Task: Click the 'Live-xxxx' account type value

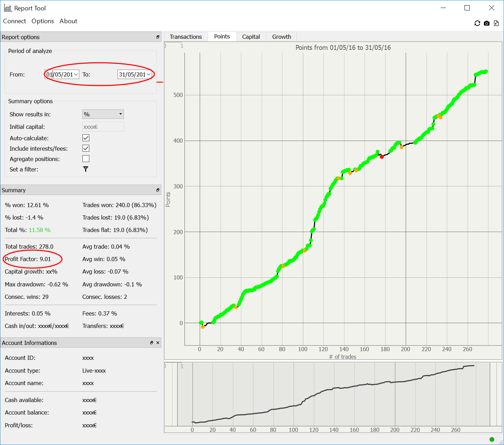Action: 94,371
